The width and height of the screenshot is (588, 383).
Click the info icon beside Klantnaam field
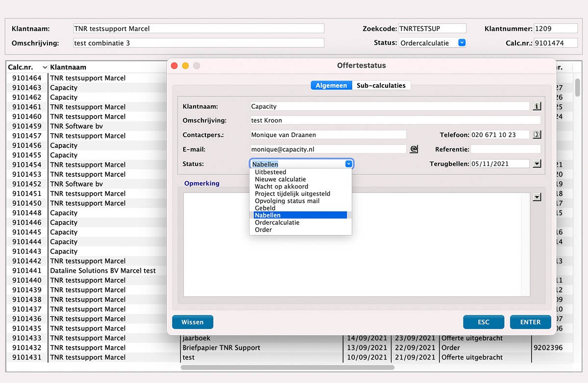pos(537,106)
